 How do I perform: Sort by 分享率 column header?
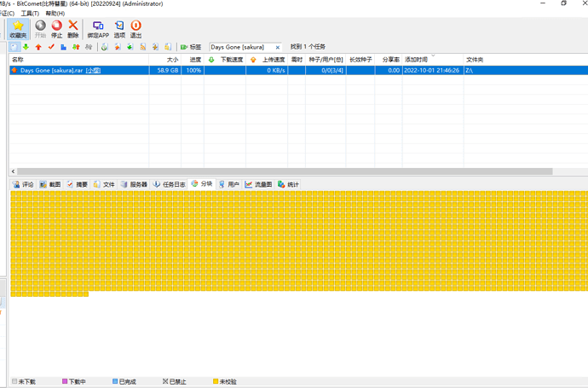tap(389, 60)
